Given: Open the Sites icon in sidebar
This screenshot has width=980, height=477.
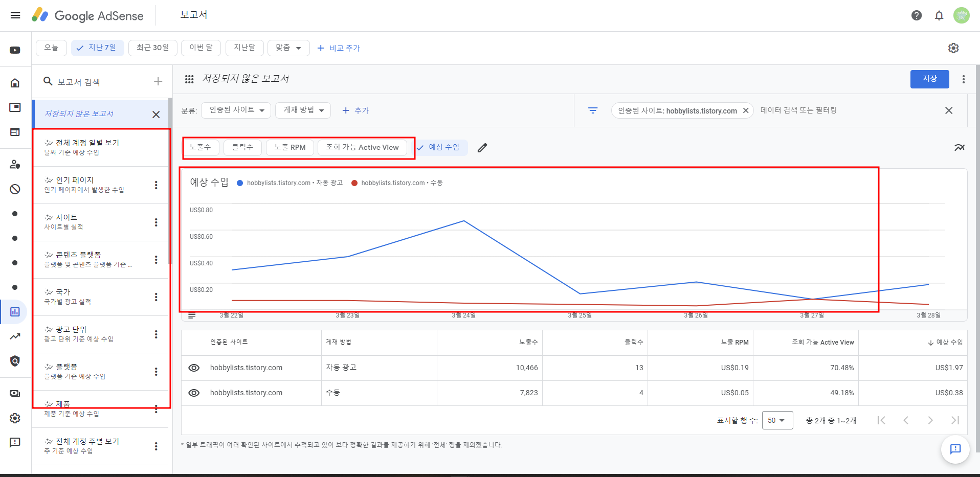Looking at the screenshot, I should (x=15, y=132).
